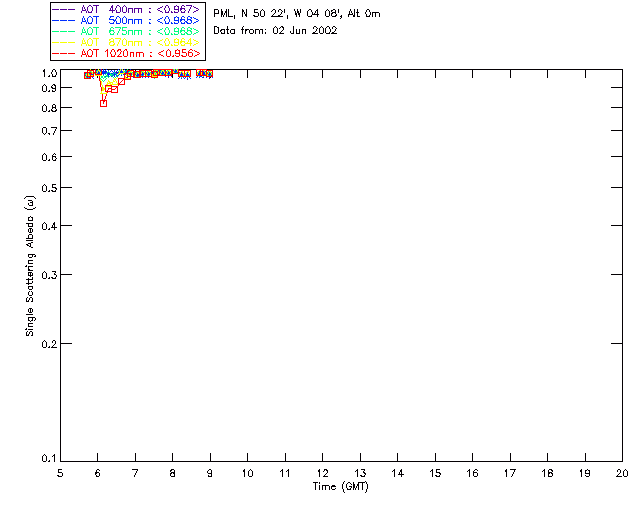This screenshot has width=640, height=512.
Task: Click x-axis tick label 16
Action: click(472, 473)
